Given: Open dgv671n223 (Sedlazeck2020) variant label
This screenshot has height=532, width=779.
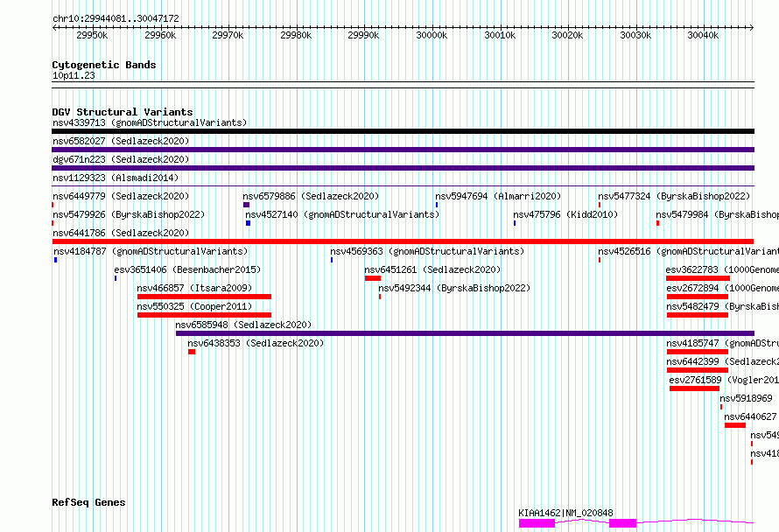Looking at the screenshot, I should coord(121,159).
